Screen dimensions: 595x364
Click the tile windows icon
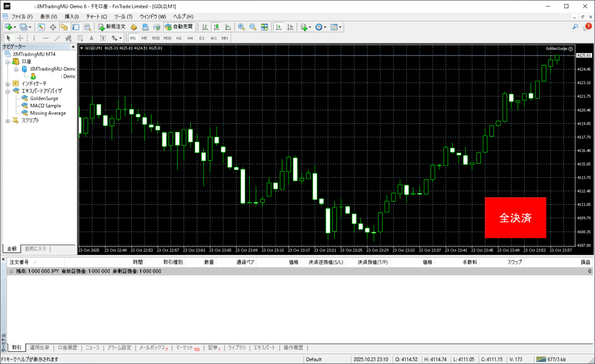[264, 27]
